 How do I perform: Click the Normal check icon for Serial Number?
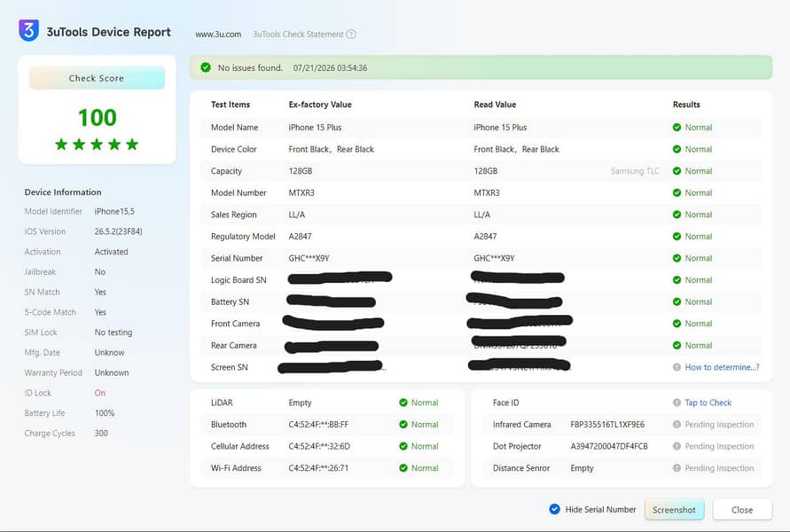pyautogui.click(x=677, y=258)
